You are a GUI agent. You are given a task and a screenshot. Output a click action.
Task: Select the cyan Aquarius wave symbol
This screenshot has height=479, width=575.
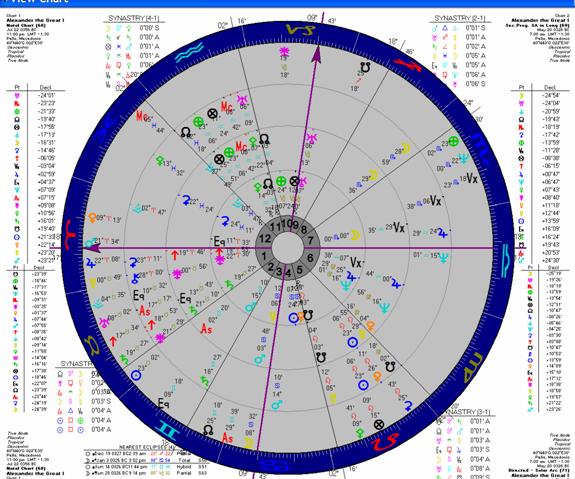coord(190,52)
